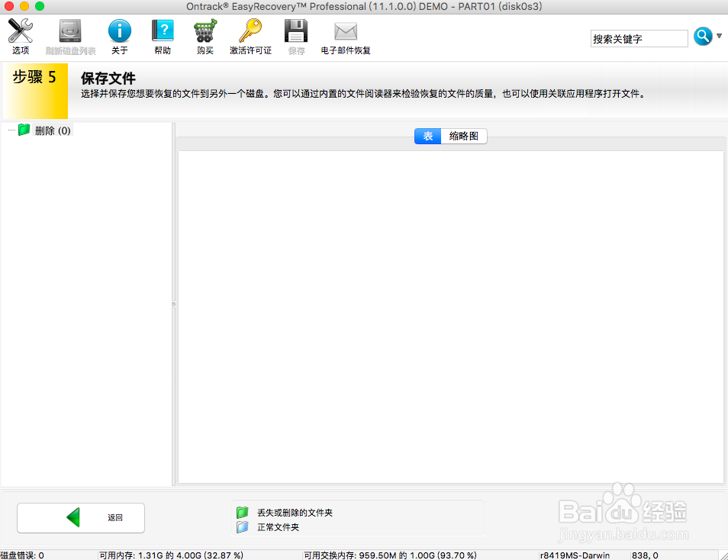
Task: Click the green folder icon beside 删除
Action: tap(24, 130)
